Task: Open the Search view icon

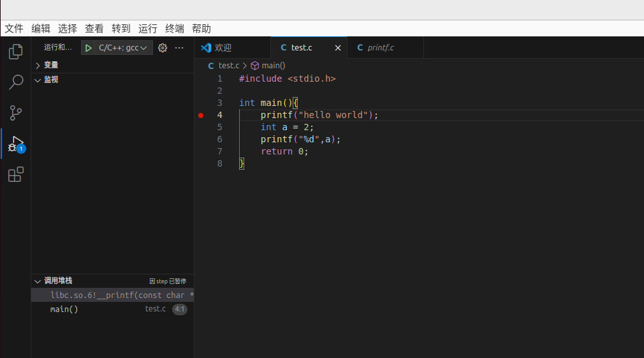Action: [16, 82]
